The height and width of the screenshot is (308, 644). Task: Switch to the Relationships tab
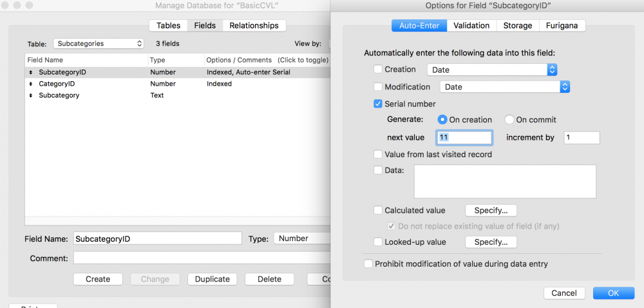[x=254, y=26]
